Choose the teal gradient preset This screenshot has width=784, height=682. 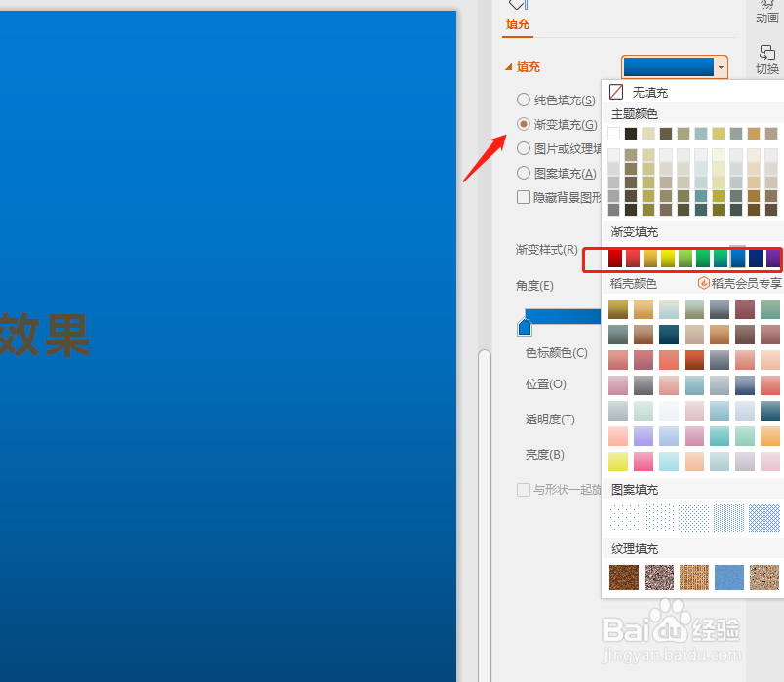click(721, 259)
